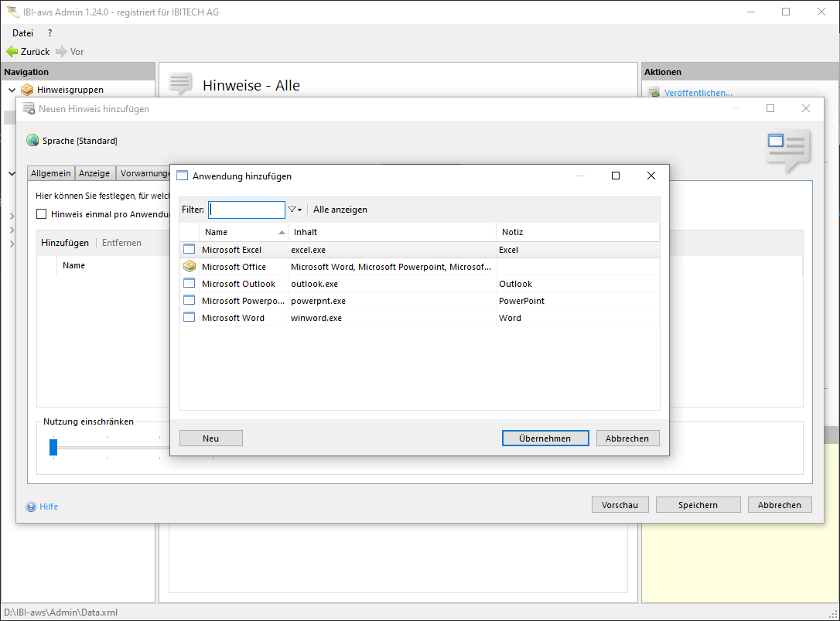Click the Nutzung einschränken slider handle
The width and height of the screenshot is (840, 621).
point(53,447)
